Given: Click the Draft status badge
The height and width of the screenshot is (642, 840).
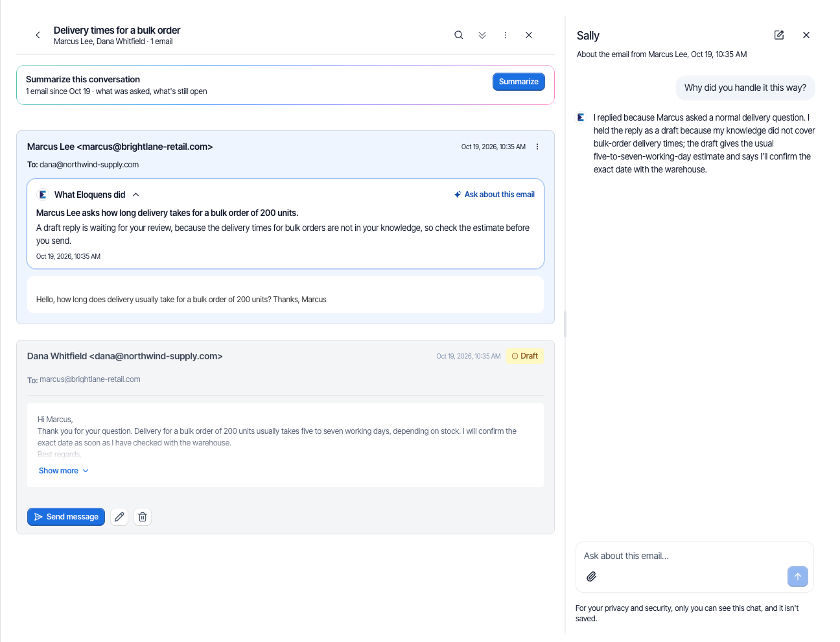Looking at the screenshot, I should coord(525,356).
